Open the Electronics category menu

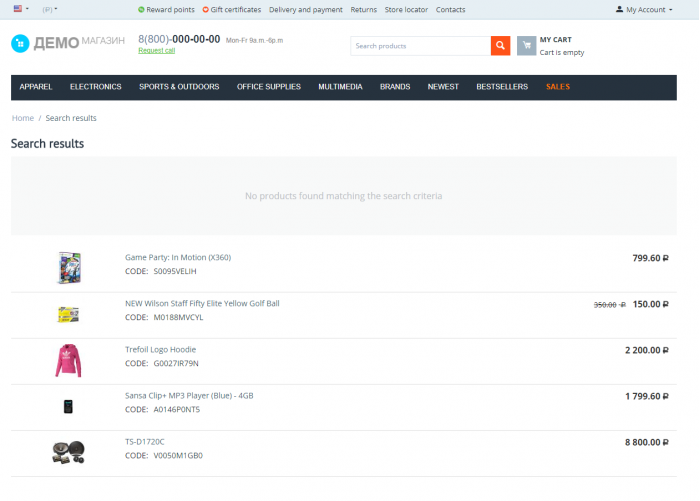96,87
